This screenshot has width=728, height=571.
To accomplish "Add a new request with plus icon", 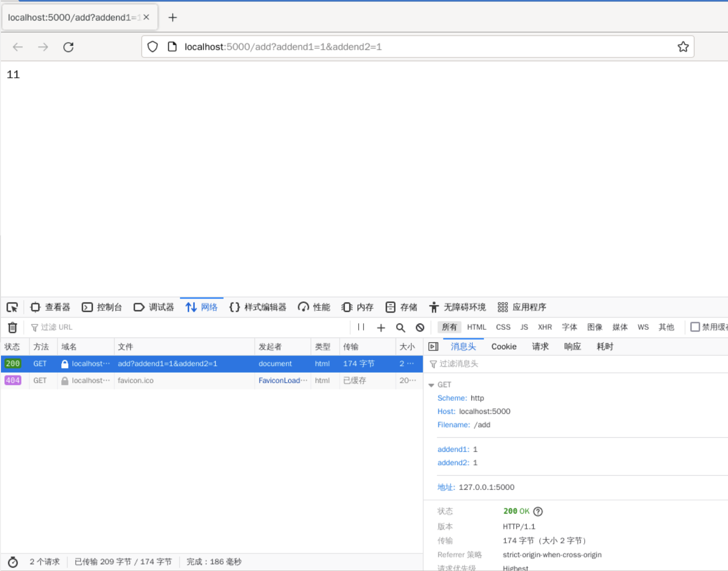I will point(381,328).
